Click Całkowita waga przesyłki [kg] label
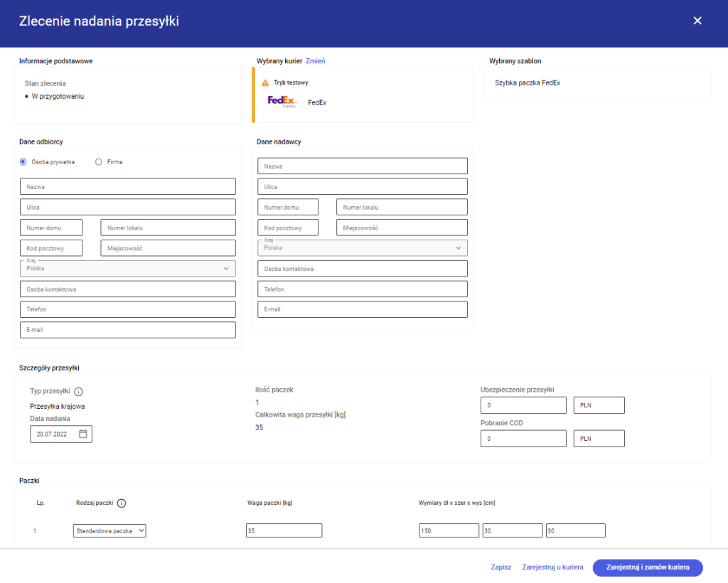728x583 pixels. point(301,414)
